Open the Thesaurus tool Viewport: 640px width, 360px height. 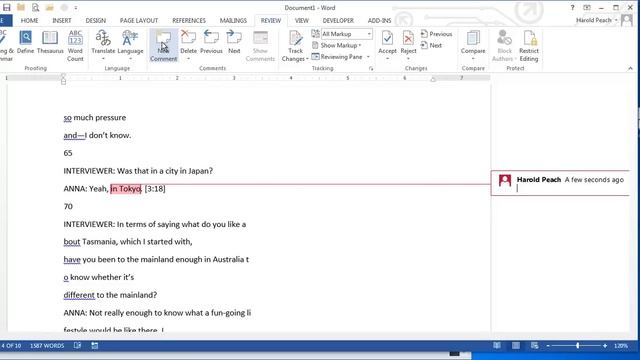[50, 42]
